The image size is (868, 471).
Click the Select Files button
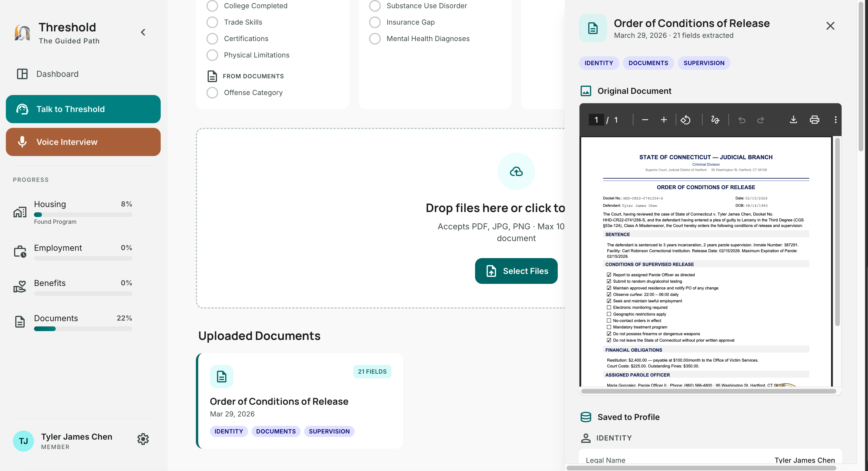[516, 271]
